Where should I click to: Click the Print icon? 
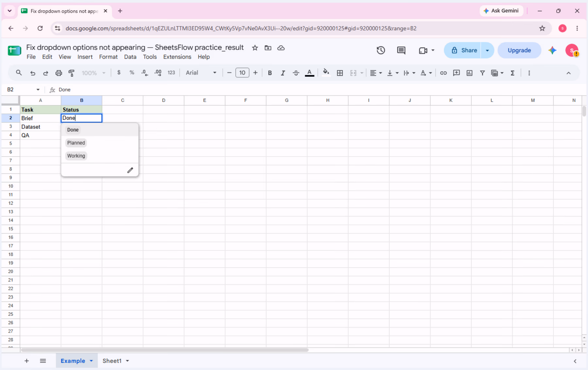click(58, 73)
